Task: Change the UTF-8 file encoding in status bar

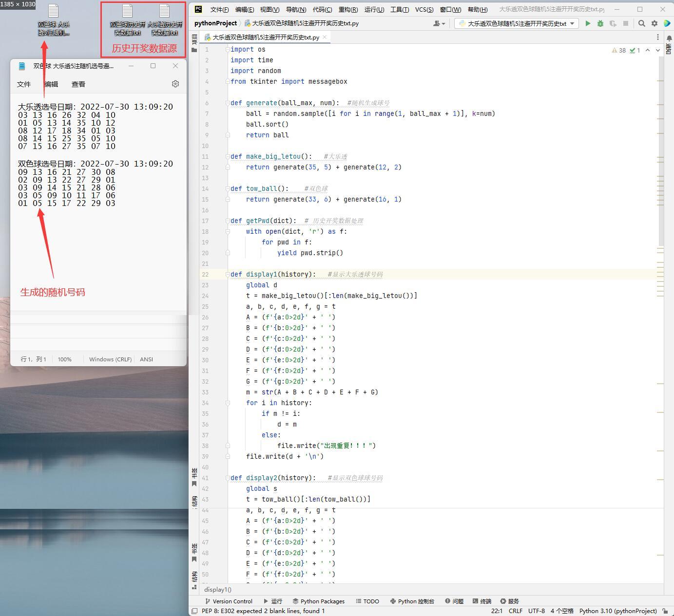Action: tap(537, 611)
